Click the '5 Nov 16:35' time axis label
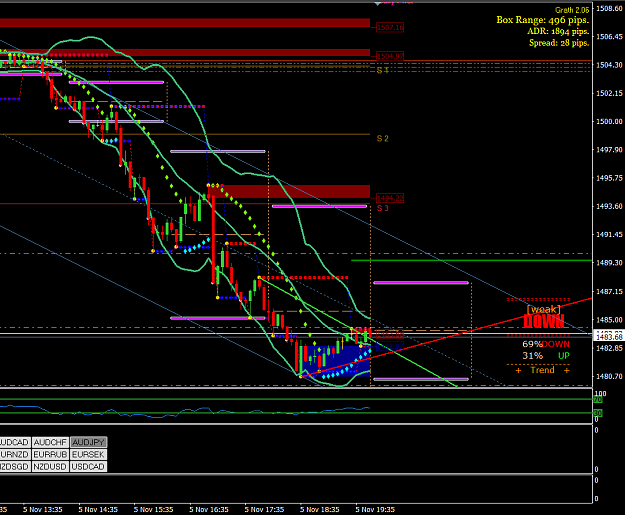 pyautogui.click(x=209, y=509)
